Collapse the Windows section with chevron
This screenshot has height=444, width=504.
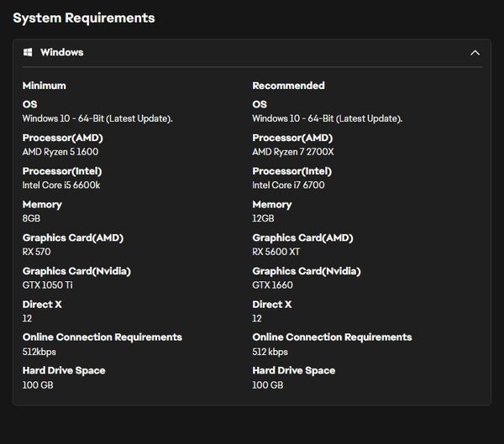[x=475, y=53]
